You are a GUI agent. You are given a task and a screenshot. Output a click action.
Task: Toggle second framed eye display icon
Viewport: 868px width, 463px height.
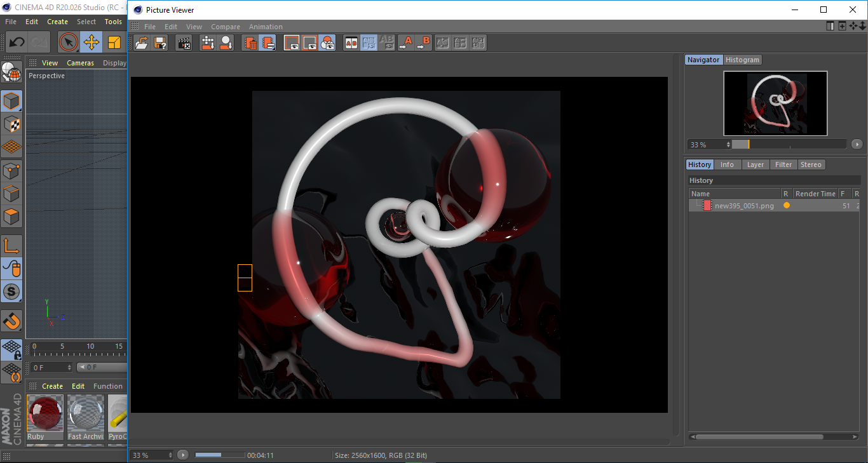click(x=309, y=43)
